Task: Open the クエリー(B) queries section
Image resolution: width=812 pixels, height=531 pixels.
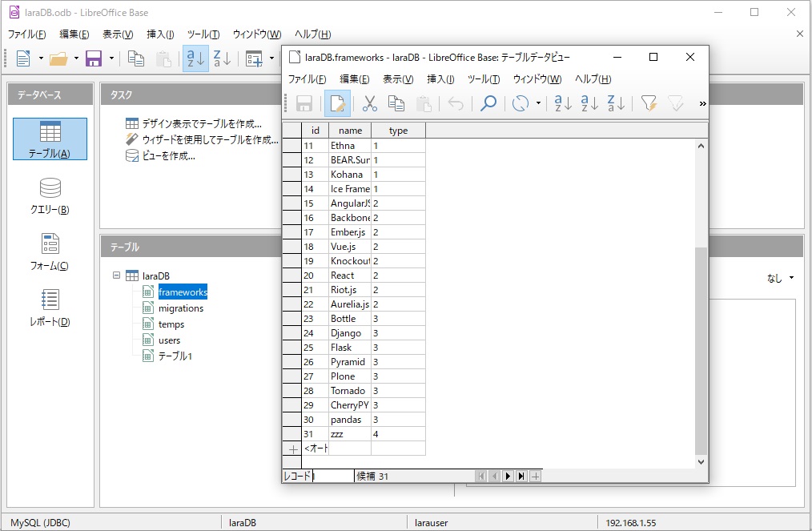Action: point(50,195)
